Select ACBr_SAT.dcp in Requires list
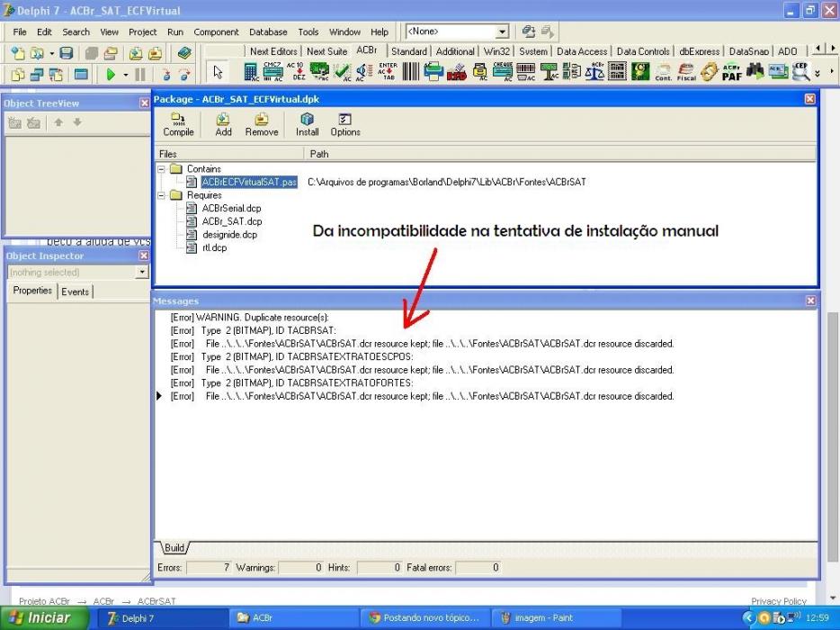The height and width of the screenshot is (630, 840). click(232, 221)
